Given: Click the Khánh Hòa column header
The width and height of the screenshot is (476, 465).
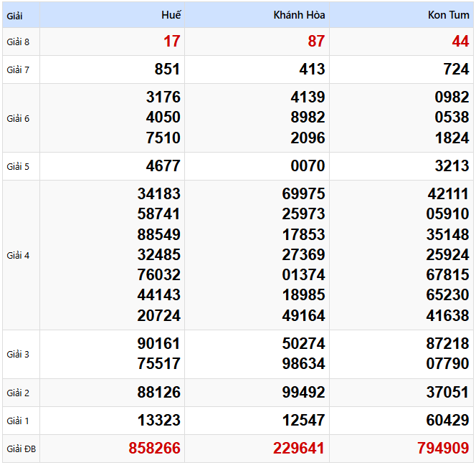Looking at the screenshot, I should click(x=299, y=14).
